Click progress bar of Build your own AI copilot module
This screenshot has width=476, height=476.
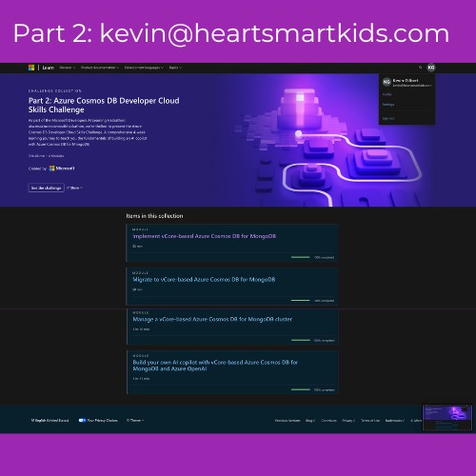coord(301,389)
